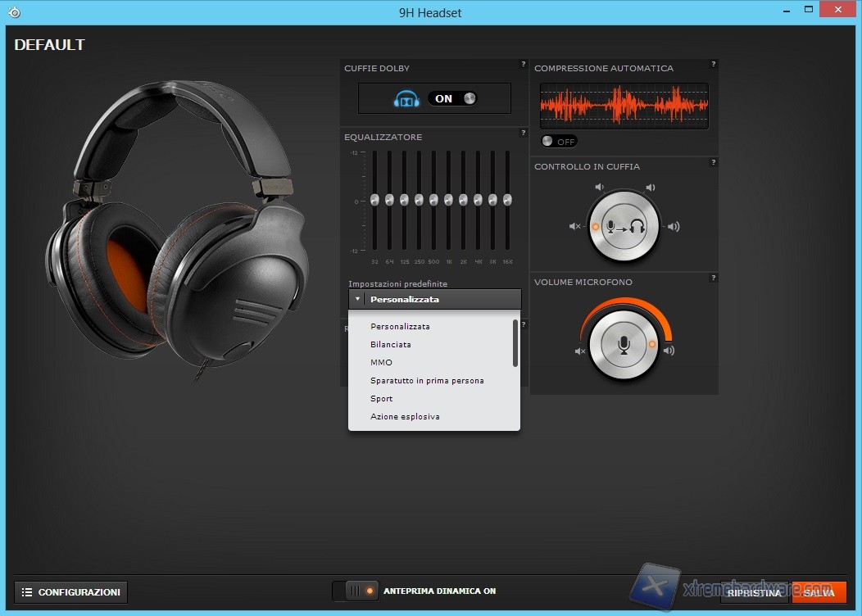Click the 1K equalizer slider handle
The image size is (862, 616).
point(448,200)
